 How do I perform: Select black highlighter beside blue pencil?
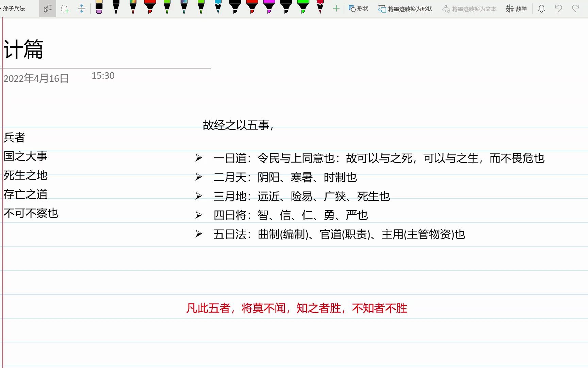pos(235,7)
